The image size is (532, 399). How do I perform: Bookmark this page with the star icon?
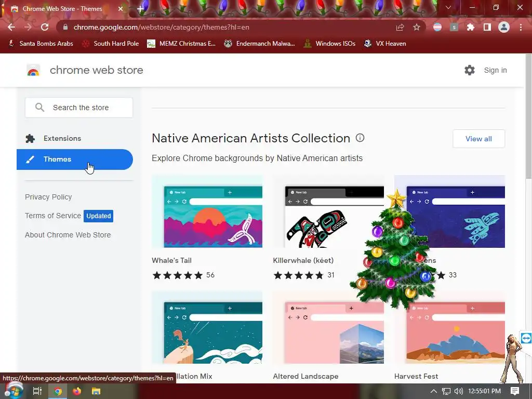point(417,27)
